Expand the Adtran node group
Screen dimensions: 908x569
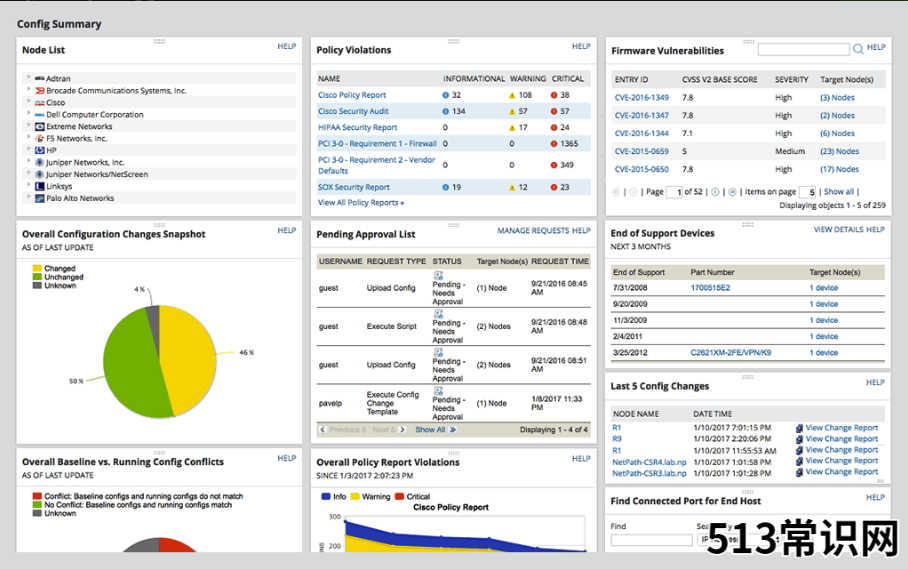click(x=28, y=77)
